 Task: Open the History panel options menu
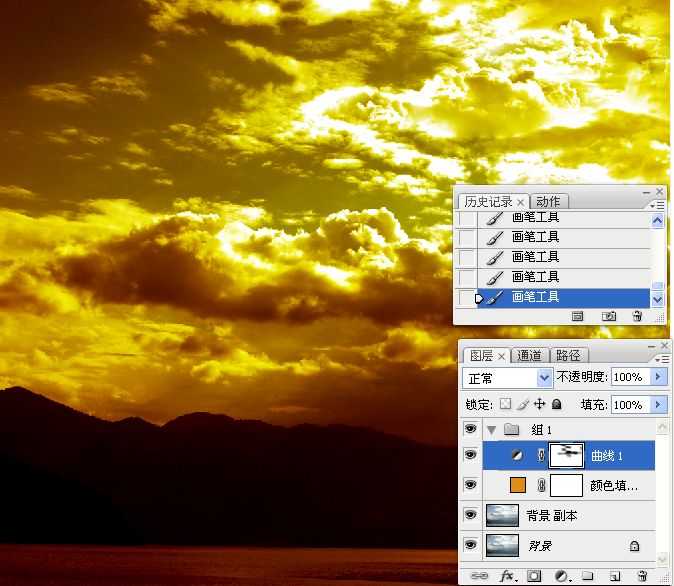tap(658, 206)
